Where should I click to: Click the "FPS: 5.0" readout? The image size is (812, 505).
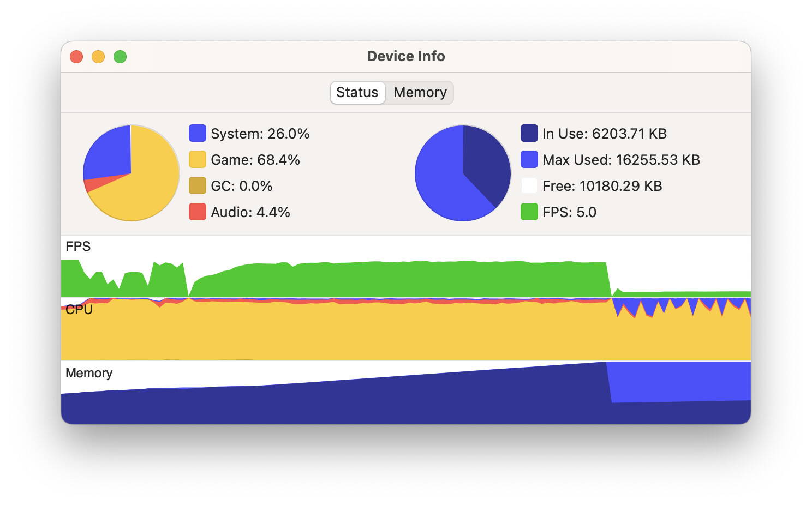[x=569, y=212]
